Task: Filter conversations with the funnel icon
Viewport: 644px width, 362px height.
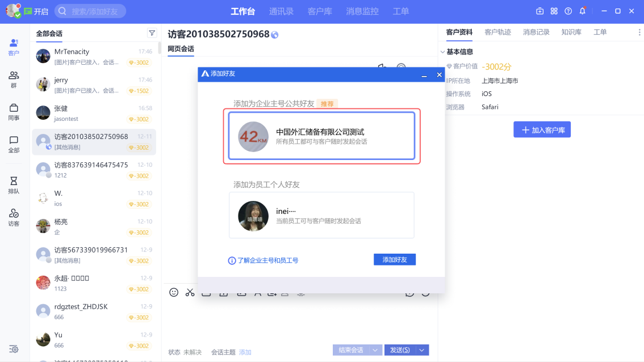Action: tap(152, 33)
